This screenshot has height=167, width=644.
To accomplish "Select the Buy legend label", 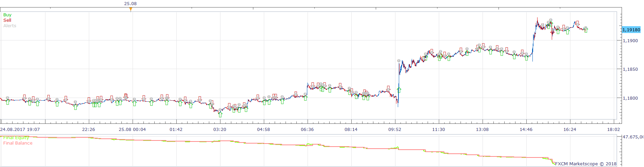I will click(x=7, y=15).
